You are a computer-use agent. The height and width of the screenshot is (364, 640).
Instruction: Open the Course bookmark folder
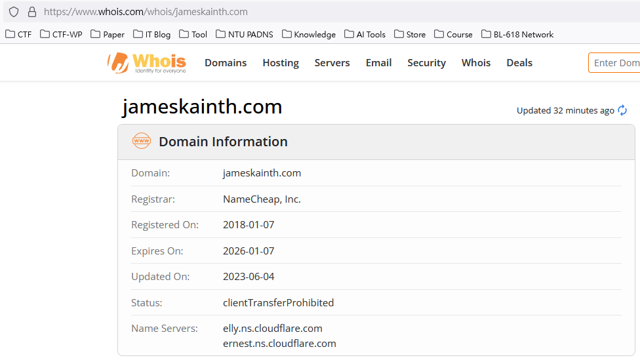[454, 34]
